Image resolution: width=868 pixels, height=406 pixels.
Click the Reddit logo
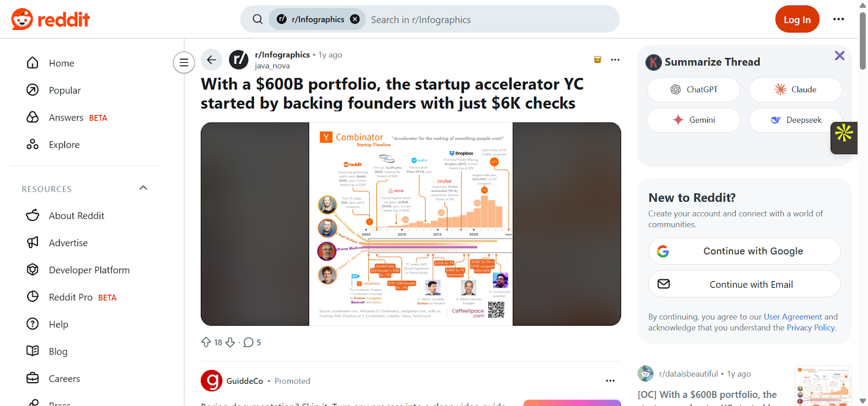pyautogui.click(x=50, y=20)
